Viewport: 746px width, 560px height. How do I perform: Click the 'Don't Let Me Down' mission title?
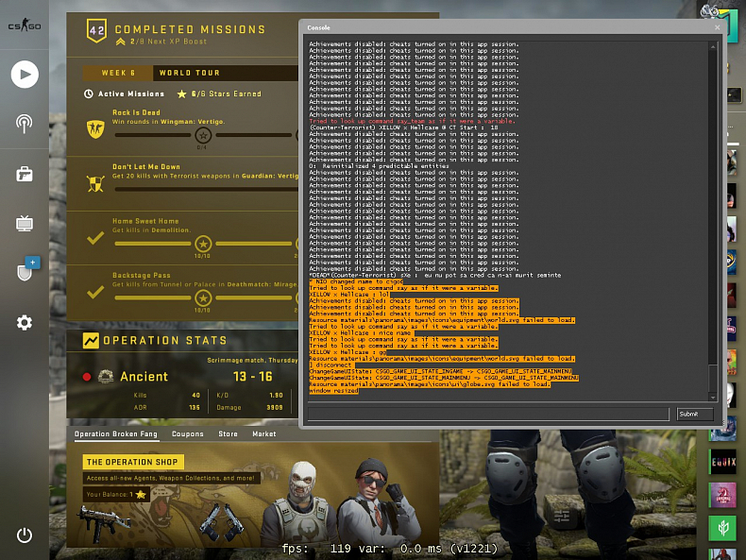click(146, 166)
